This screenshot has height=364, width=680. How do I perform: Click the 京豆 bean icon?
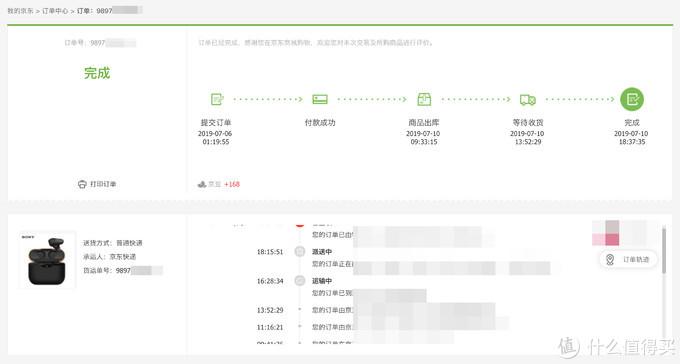[202, 184]
